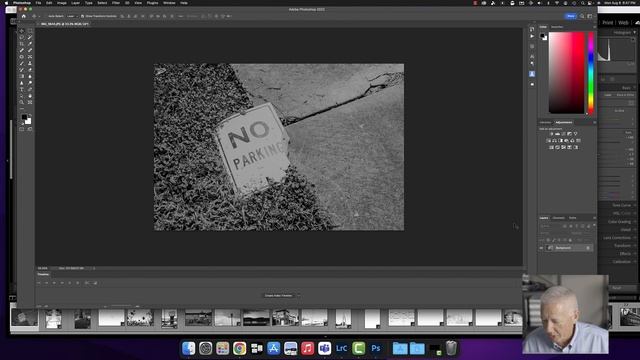This screenshot has width=640, height=360.
Task: Open the Adjustments panel flyout menu
Action: tap(594, 122)
